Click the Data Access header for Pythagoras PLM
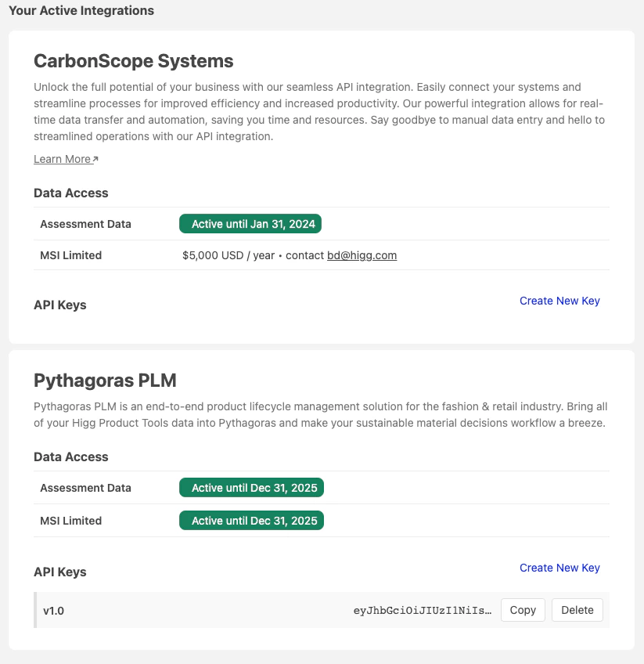Image resolution: width=644 pixels, height=664 pixels. 70,456
